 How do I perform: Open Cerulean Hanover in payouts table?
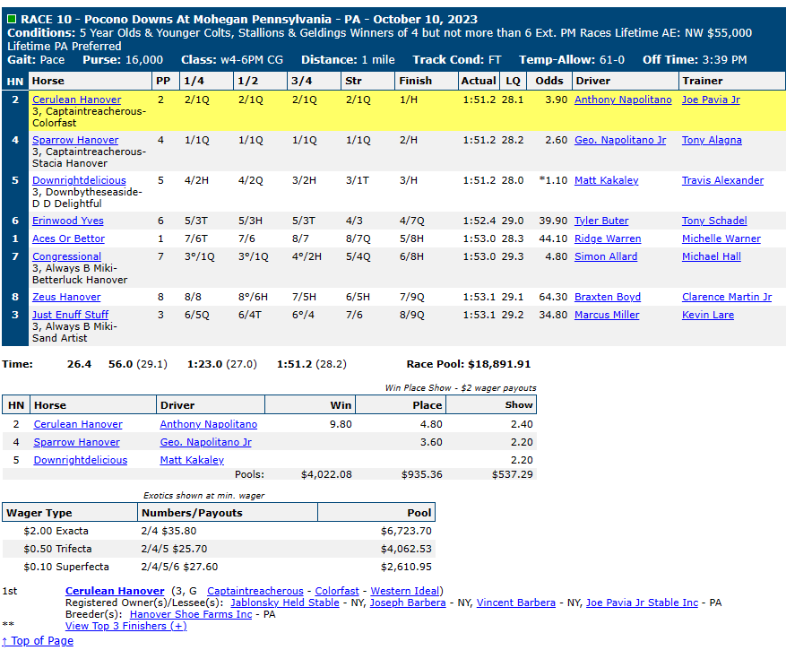point(78,424)
